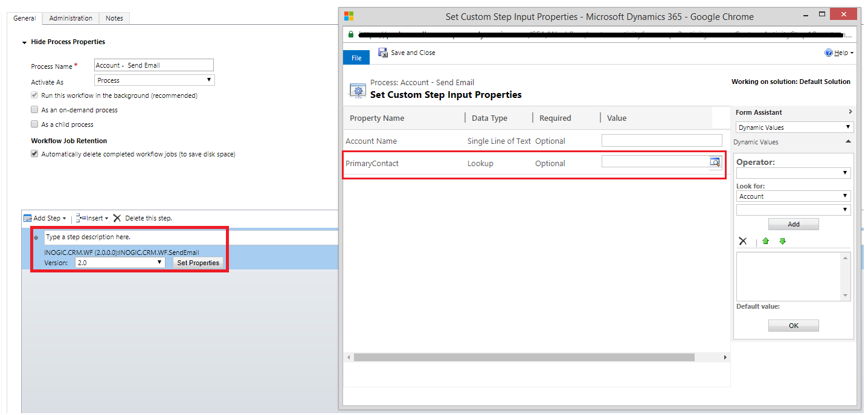The width and height of the screenshot is (868, 415).
Task: Click the Save and Close disk icon
Action: click(x=383, y=53)
